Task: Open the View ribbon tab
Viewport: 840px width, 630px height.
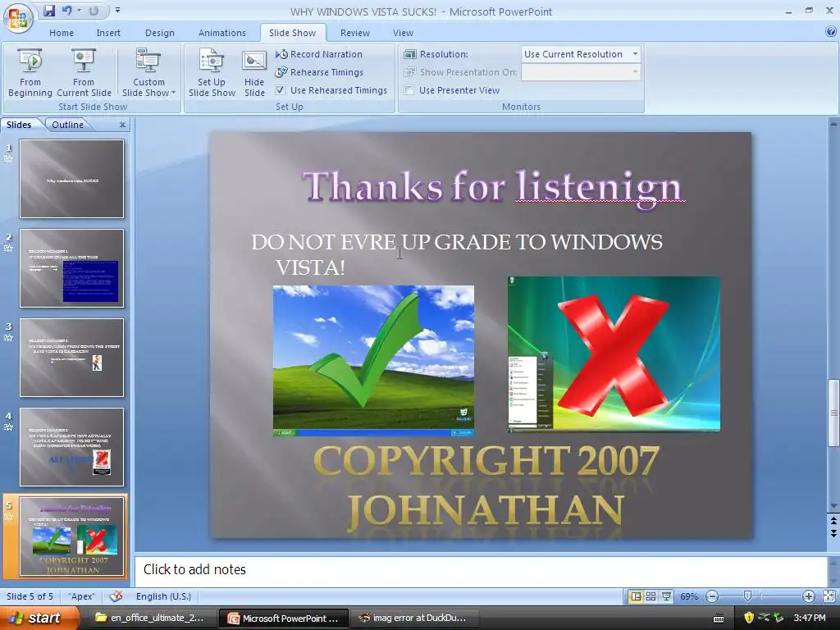Action: tap(403, 33)
